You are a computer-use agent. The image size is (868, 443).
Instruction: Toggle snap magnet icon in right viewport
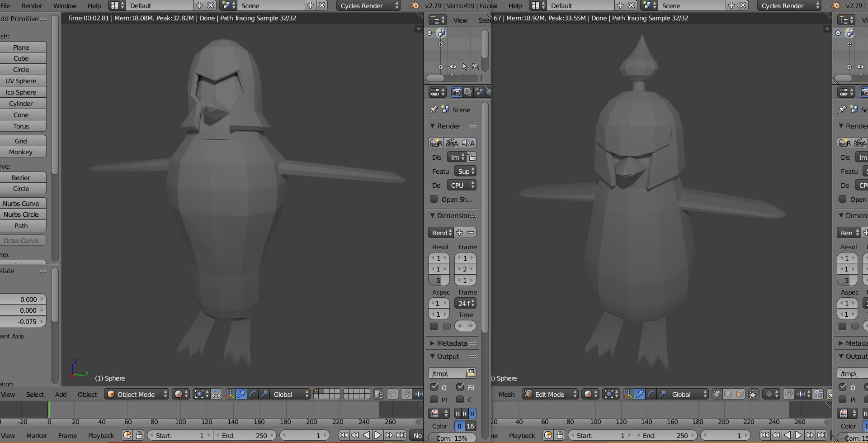(788, 394)
